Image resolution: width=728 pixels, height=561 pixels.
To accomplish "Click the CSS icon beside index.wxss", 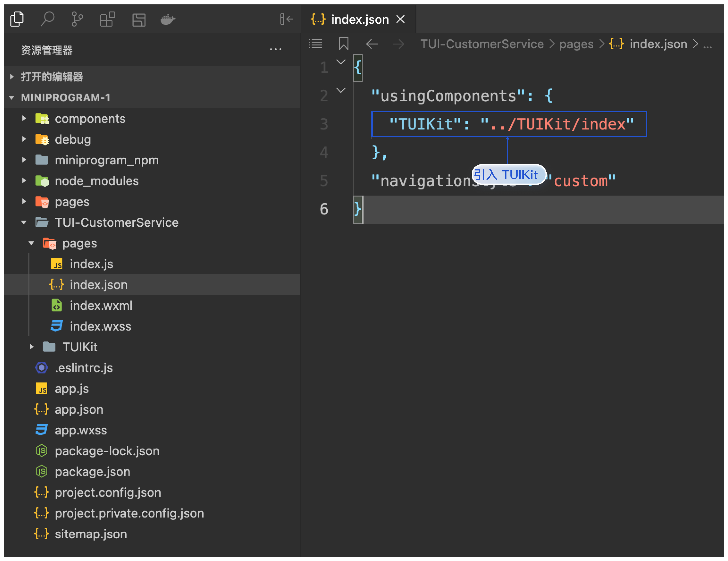I will click(57, 326).
